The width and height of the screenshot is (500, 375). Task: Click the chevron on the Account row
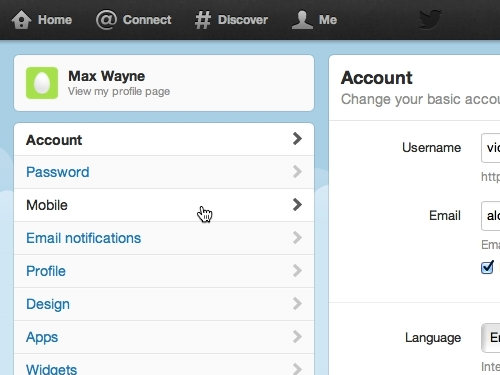point(297,139)
